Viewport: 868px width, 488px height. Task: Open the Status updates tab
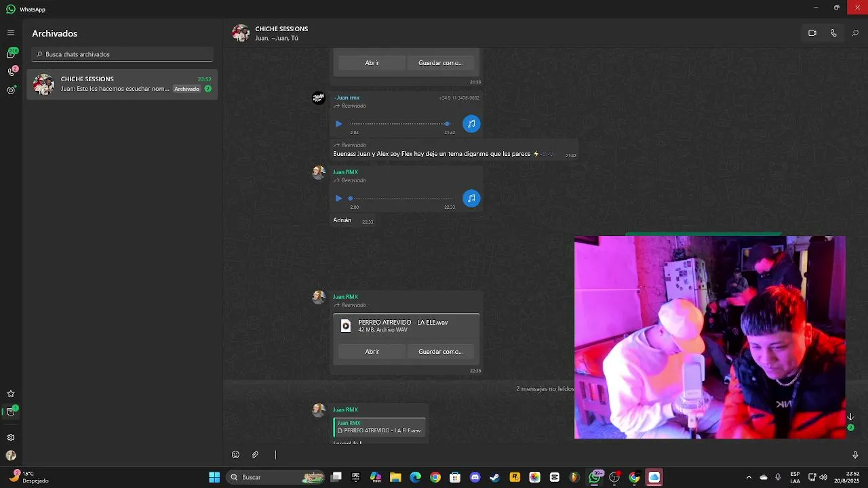(x=11, y=90)
